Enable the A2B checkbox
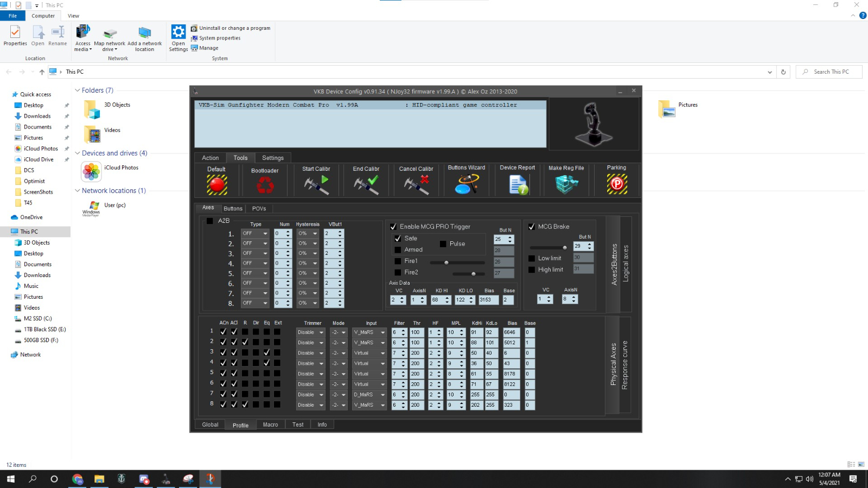 (x=210, y=221)
